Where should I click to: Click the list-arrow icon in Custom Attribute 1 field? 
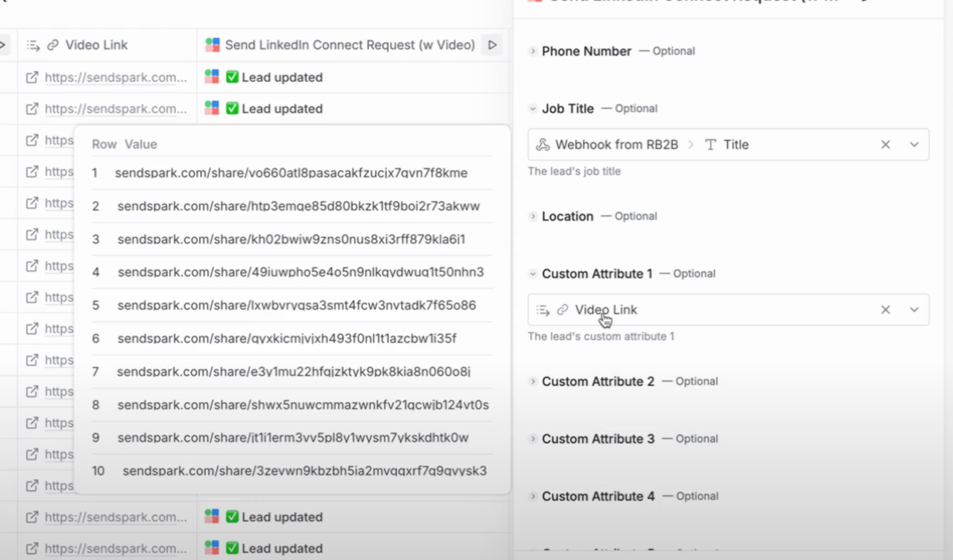(543, 310)
